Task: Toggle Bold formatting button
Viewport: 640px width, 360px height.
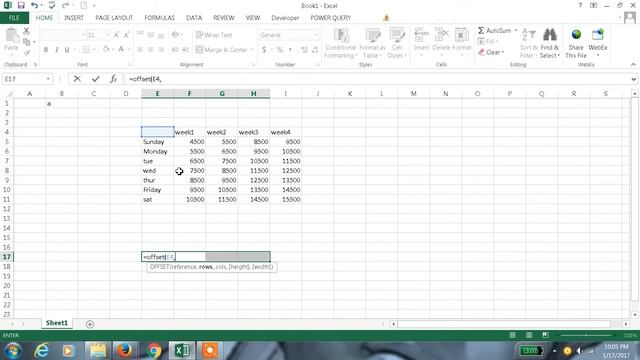Action: point(46,50)
